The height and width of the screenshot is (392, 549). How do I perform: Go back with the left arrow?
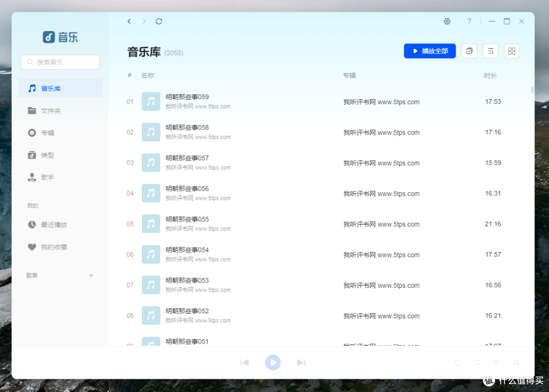[x=129, y=21]
